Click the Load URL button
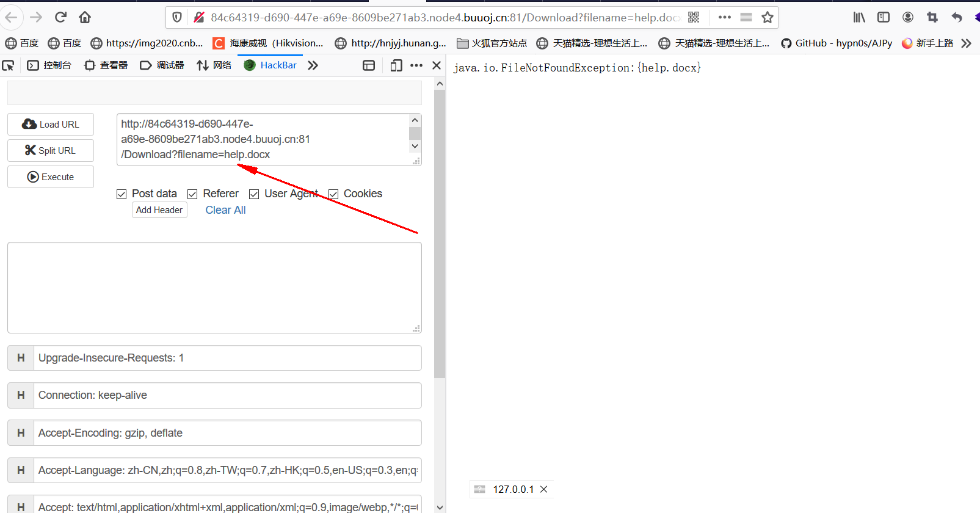980x513 pixels. click(51, 125)
